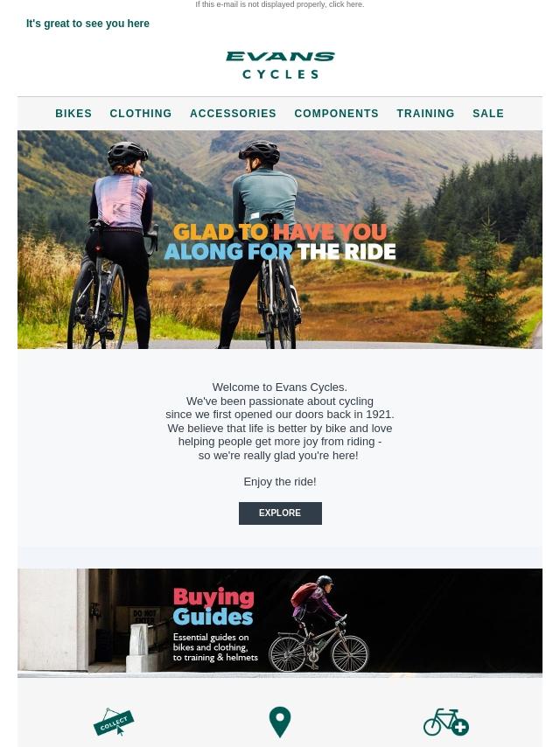Go to the Components section
This screenshot has width=560, height=747.
click(337, 114)
